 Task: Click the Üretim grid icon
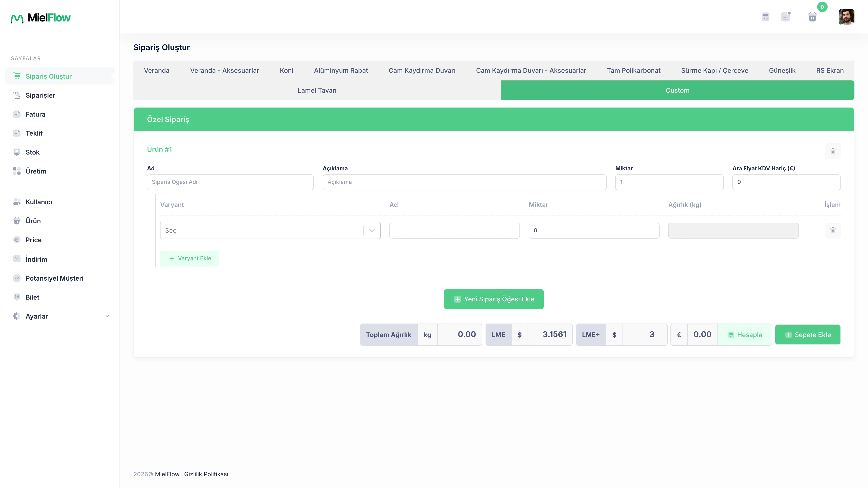pos(17,171)
